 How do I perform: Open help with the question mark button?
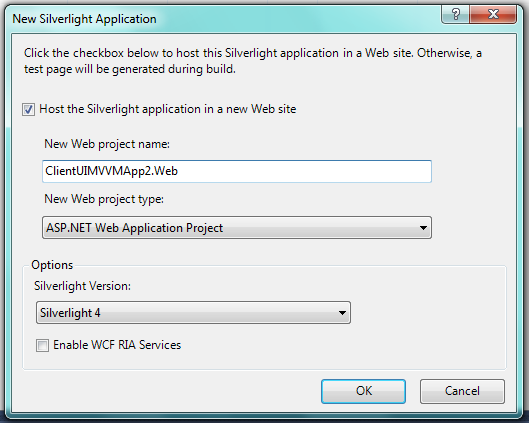pyautogui.click(x=455, y=14)
